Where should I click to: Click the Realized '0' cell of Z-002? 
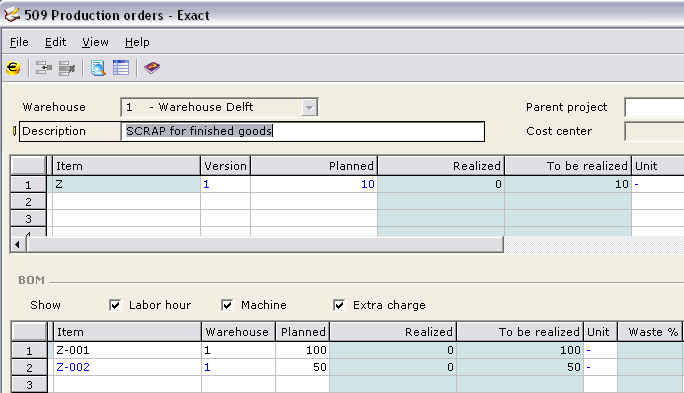(x=393, y=367)
